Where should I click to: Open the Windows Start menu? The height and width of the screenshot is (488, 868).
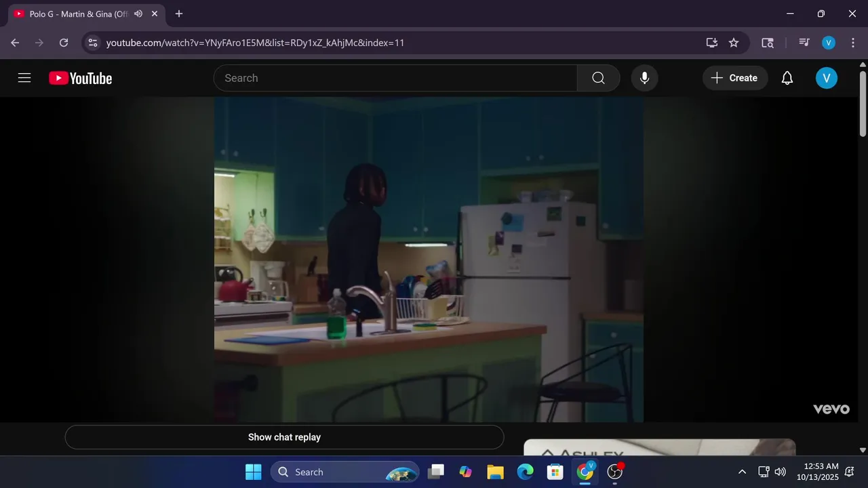click(x=254, y=472)
